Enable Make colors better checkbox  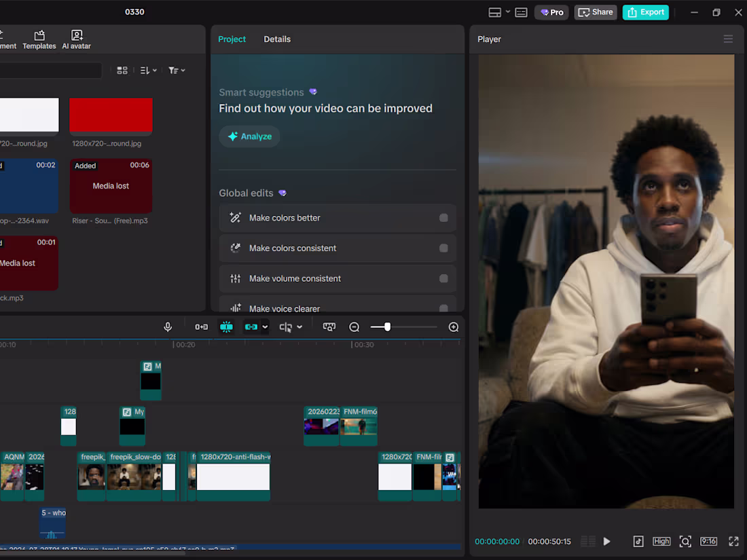[x=443, y=218]
